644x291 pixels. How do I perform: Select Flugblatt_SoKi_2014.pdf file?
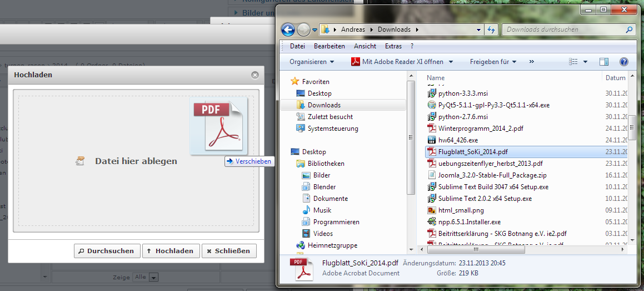(x=472, y=151)
